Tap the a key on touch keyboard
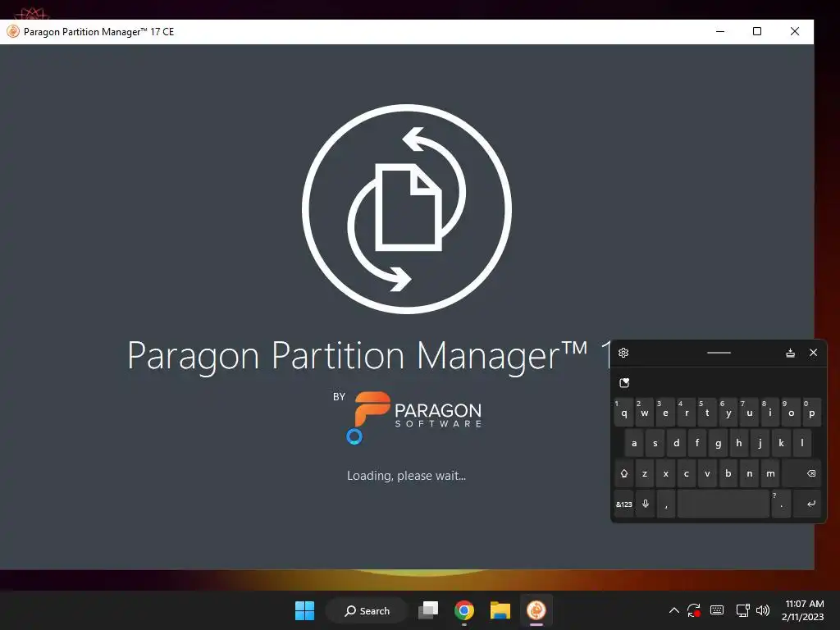Screen dimensions: 840x630 click(634, 443)
